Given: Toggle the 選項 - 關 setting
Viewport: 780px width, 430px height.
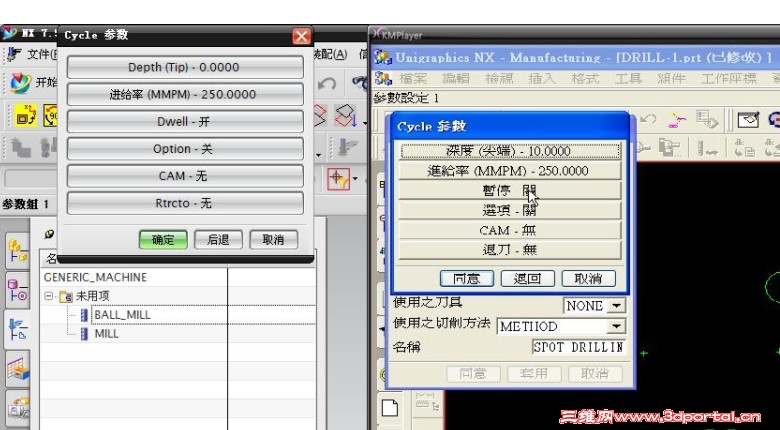Looking at the screenshot, I should tap(510, 210).
